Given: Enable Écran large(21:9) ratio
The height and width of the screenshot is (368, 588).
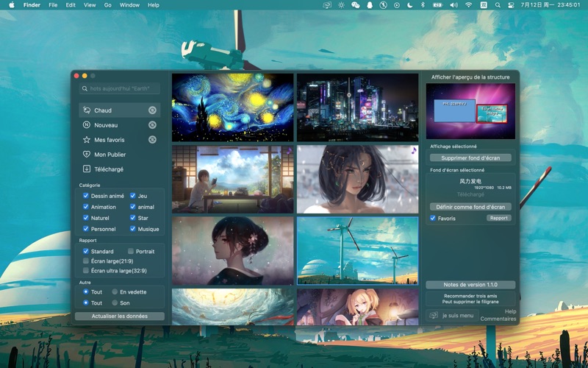Looking at the screenshot, I should (86, 261).
